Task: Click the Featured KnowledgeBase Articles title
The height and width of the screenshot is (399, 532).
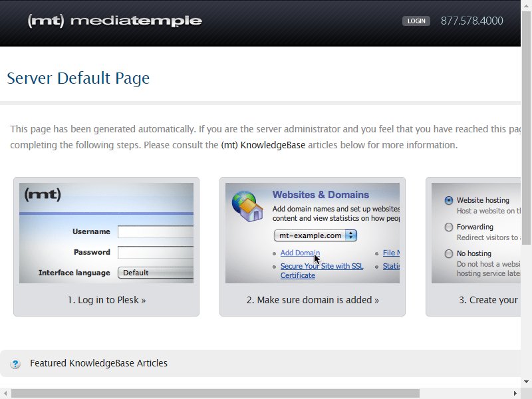Action: 98,363
